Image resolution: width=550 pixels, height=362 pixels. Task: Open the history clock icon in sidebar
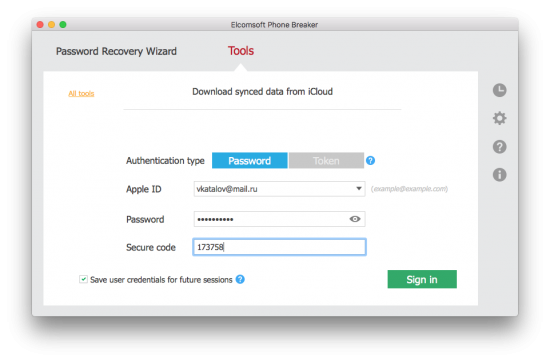(x=499, y=90)
